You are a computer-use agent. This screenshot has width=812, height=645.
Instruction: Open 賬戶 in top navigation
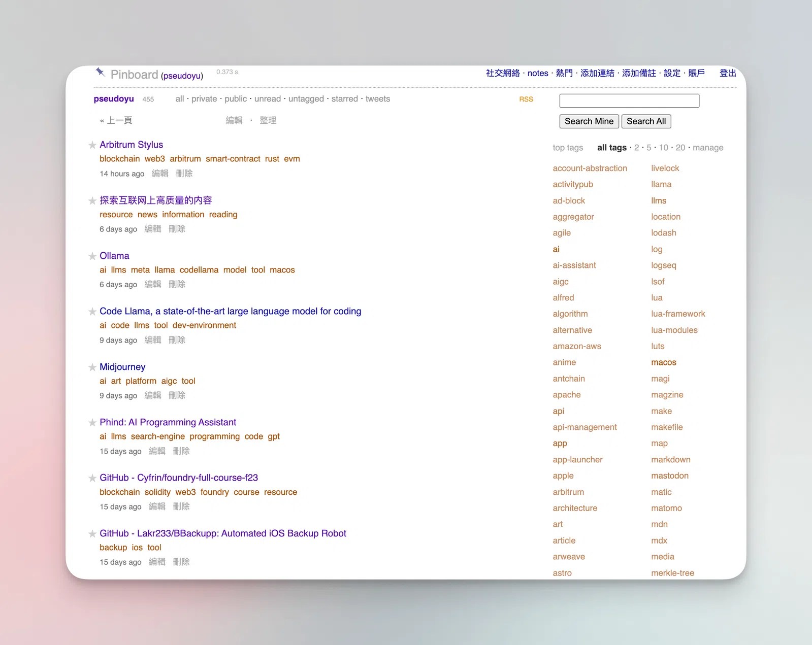pyautogui.click(x=696, y=73)
